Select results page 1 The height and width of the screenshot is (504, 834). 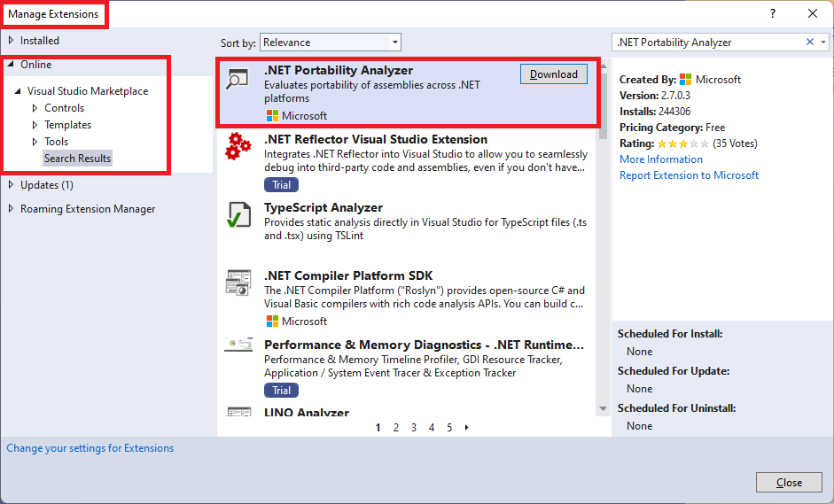point(378,428)
